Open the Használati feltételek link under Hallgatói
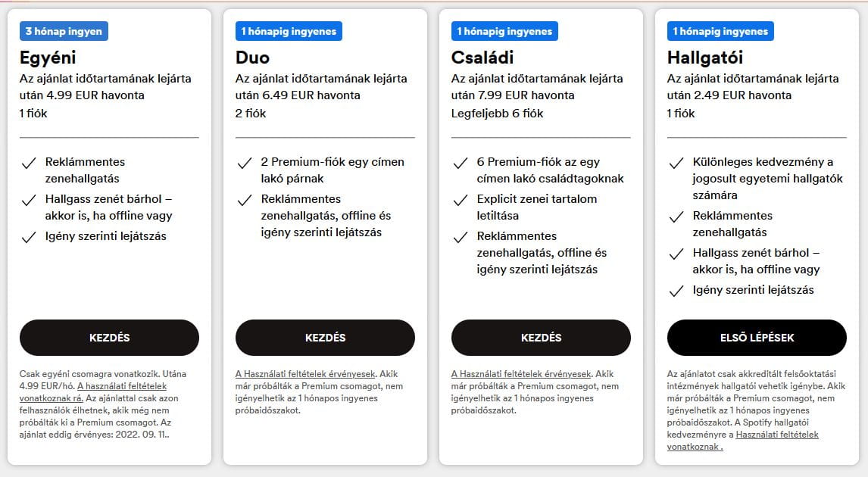 [776, 435]
